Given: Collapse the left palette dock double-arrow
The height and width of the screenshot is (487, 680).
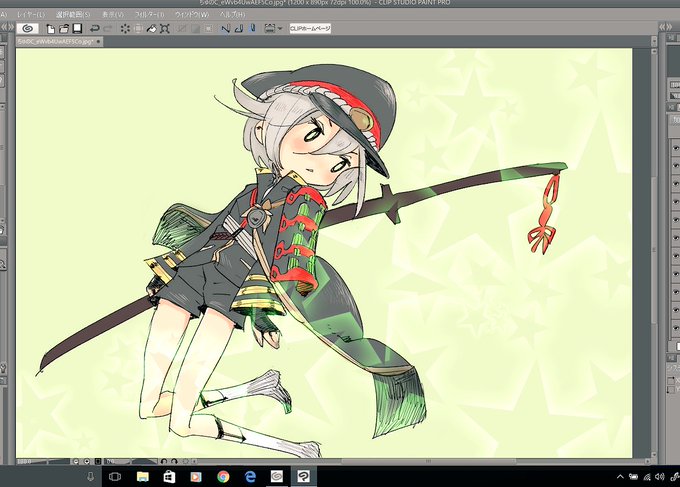Looking at the screenshot, I should [x=5, y=27].
